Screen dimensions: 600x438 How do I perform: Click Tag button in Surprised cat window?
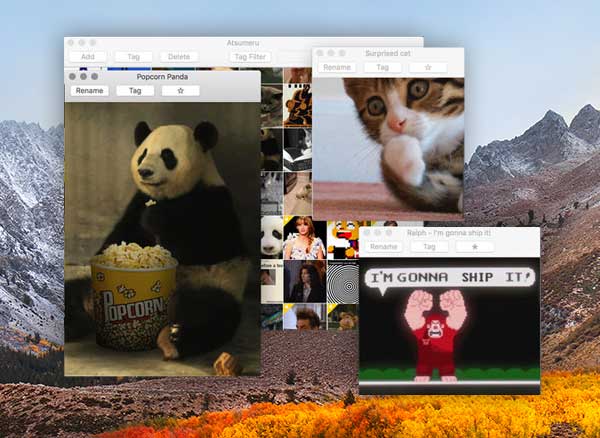point(383,67)
